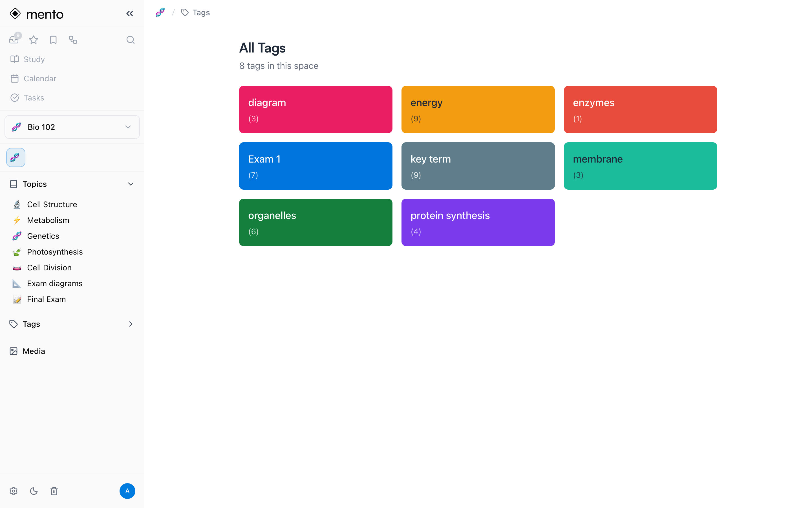Viewport: 812px width, 508px height.
Task: Open the teal membrane tag card
Action: pyautogui.click(x=641, y=166)
